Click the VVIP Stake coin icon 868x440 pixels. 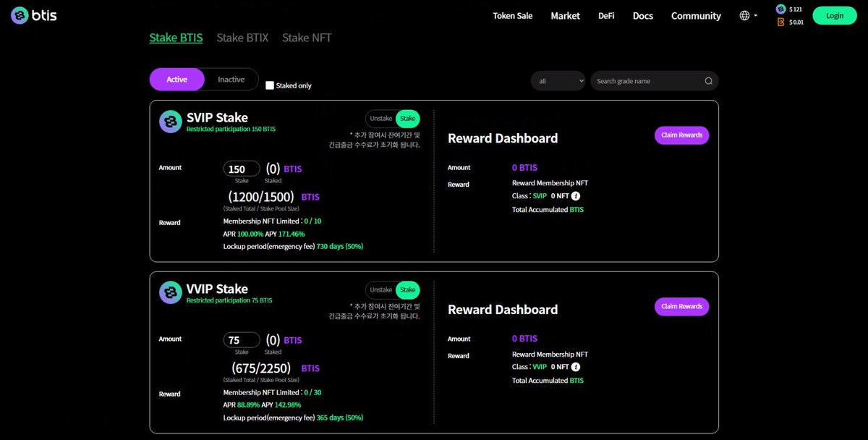[x=171, y=292]
